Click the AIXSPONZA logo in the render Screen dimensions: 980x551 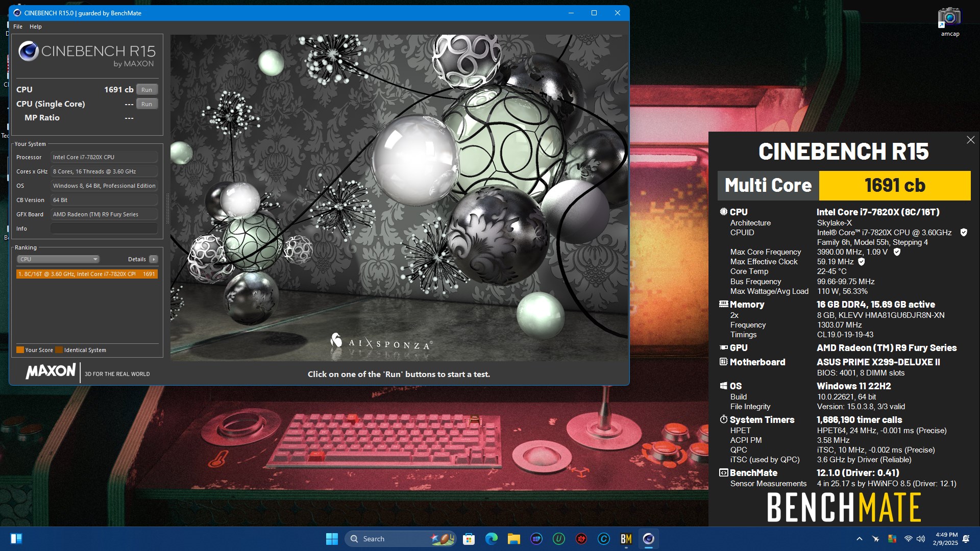(381, 342)
